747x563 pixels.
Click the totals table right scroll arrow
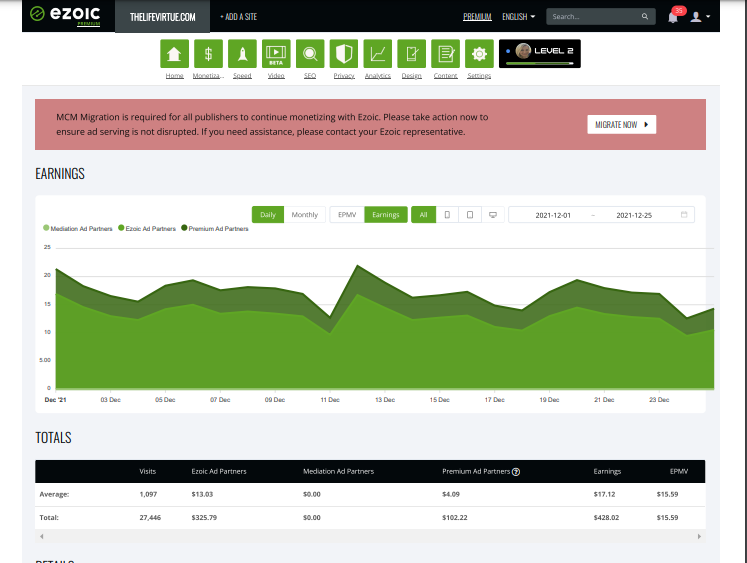[x=699, y=536]
